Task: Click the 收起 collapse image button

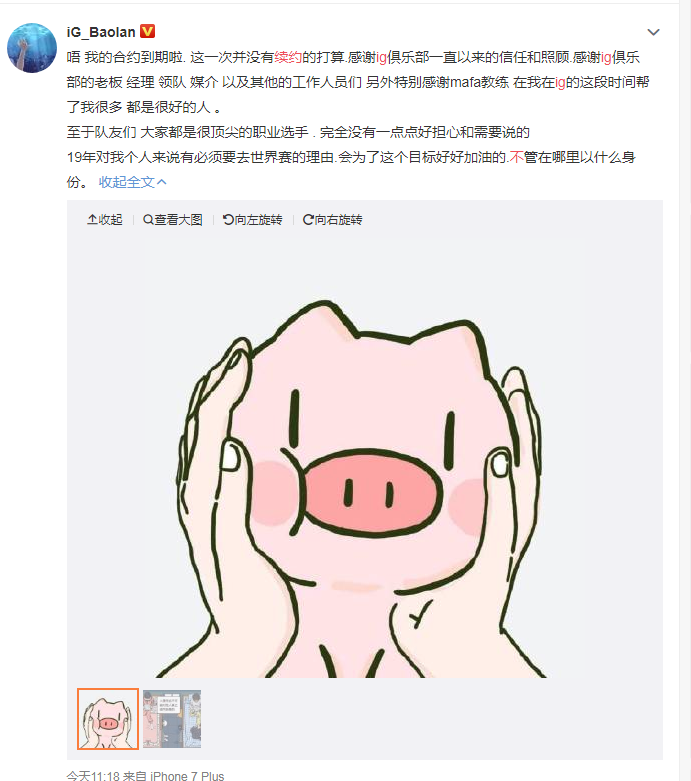Action: point(105,220)
